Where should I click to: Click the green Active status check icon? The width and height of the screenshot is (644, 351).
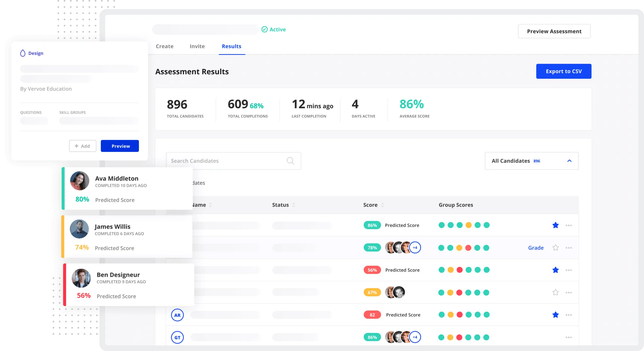coord(264,29)
